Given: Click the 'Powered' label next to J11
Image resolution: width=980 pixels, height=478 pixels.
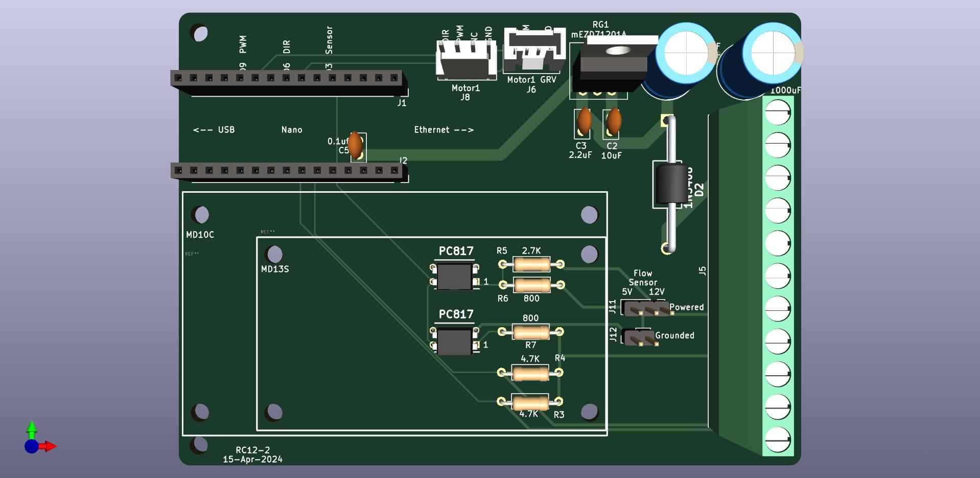Looking at the screenshot, I should [x=687, y=307].
